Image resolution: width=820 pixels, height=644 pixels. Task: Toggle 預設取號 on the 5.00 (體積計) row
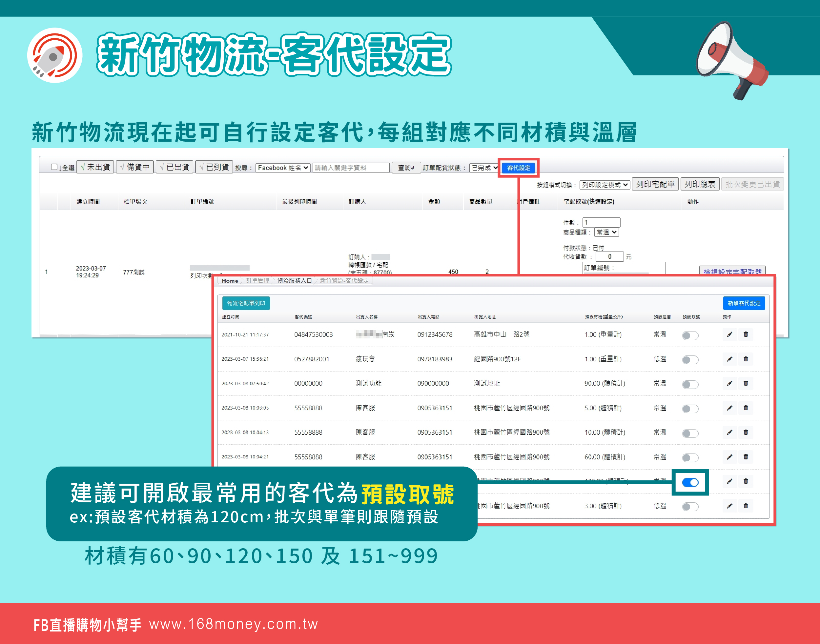point(690,409)
